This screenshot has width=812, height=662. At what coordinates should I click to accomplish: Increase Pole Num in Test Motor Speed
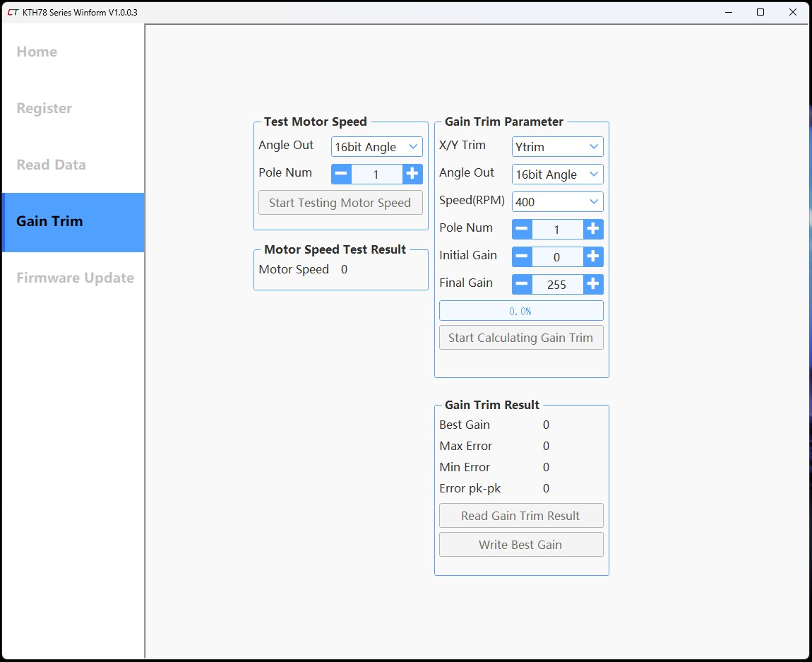click(x=412, y=174)
